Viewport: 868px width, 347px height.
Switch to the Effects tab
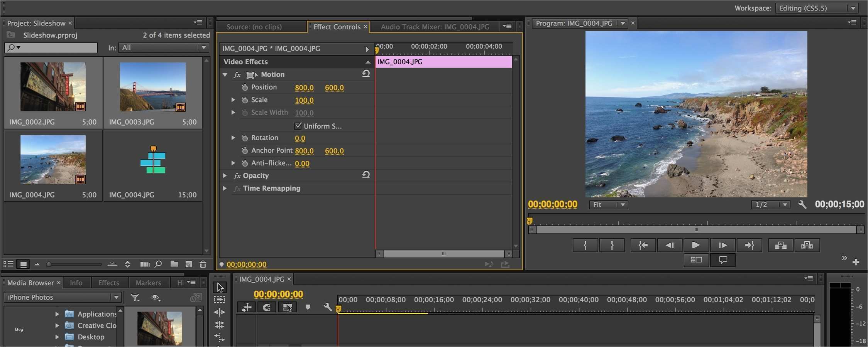(108, 283)
